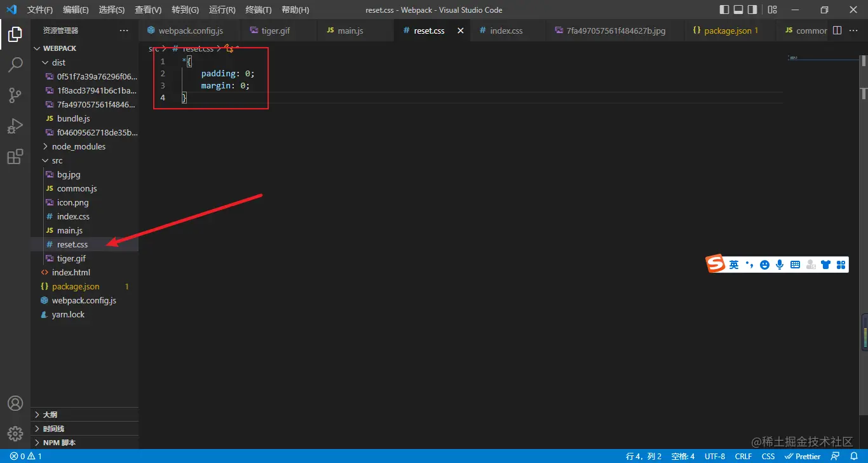Open the 文件(F) menu
The image size is (868, 463).
point(40,10)
